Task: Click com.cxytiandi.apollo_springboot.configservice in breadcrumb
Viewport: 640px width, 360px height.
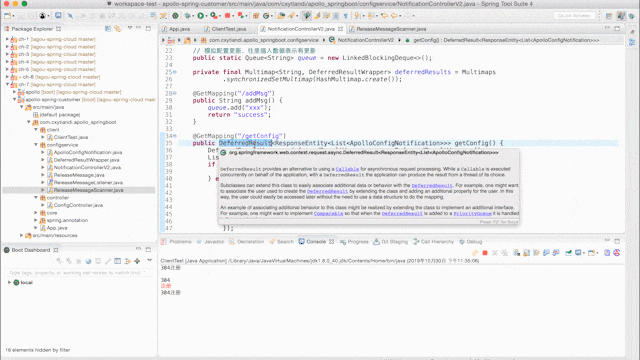Action: pos(263,40)
